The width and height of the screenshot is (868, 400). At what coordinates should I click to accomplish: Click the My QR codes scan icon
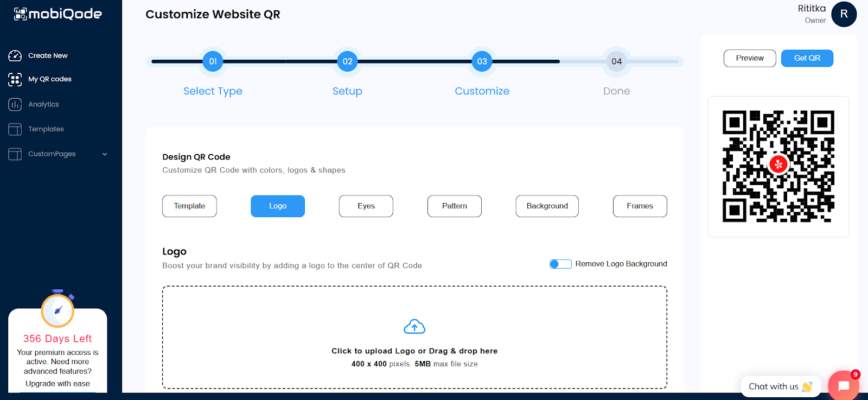[15, 79]
